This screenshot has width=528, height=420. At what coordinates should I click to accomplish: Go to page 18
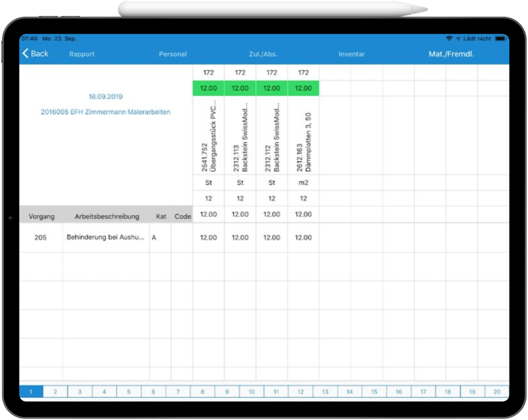(x=448, y=392)
